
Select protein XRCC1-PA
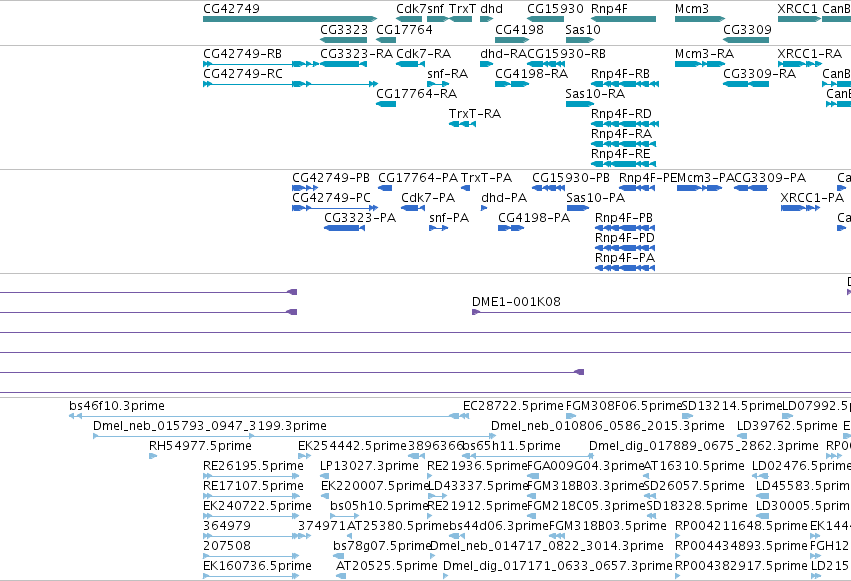[812, 198]
